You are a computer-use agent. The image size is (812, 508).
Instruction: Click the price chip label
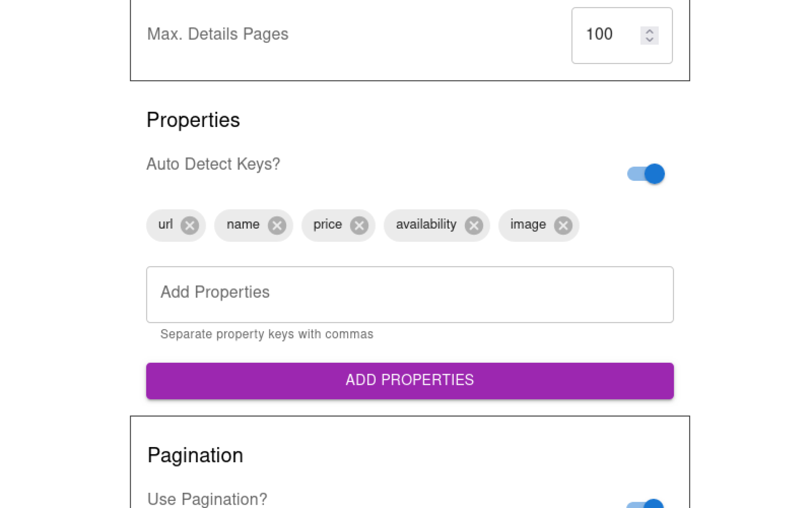327,224
